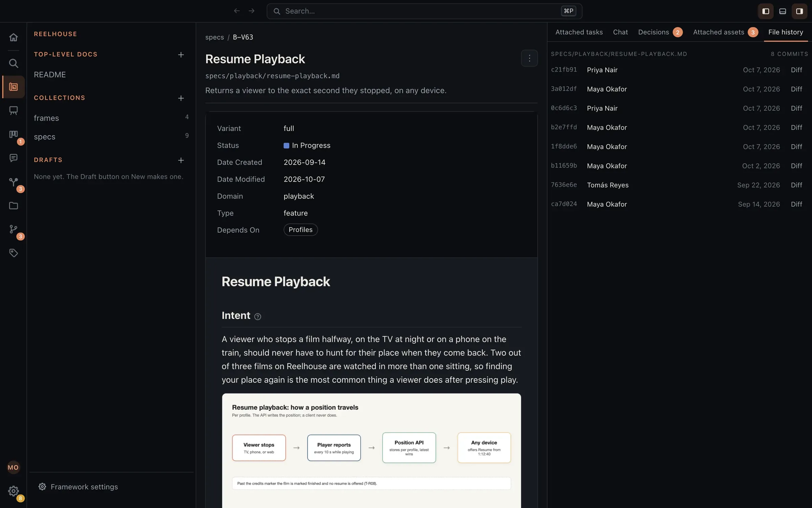Open the tags icon in the sidebar
This screenshot has height=508, width=812.
tap(13, 253)
